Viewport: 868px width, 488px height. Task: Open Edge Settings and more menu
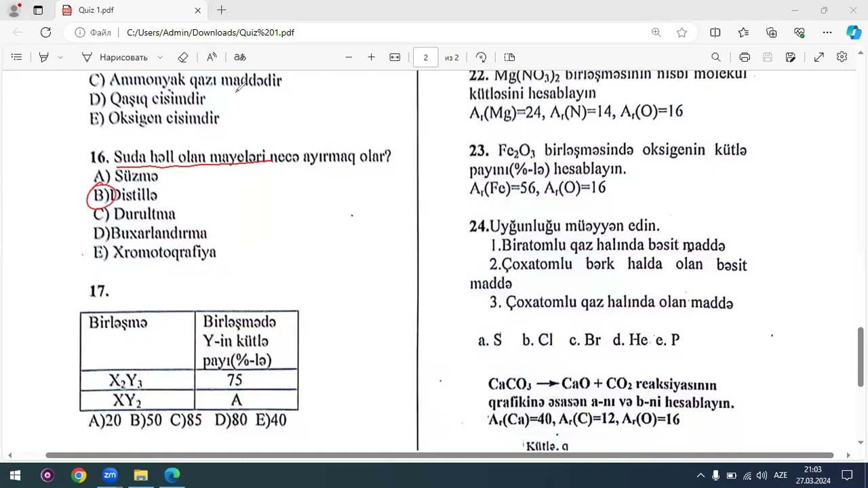pyautogui.click(x=827, y=32)
